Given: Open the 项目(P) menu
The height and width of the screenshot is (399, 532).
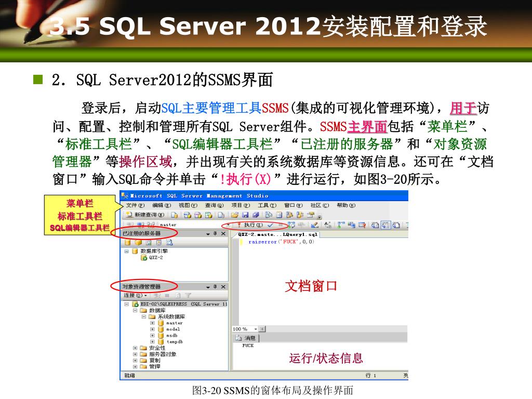Looking at the screenshot, I should click(x=241, y=205).
